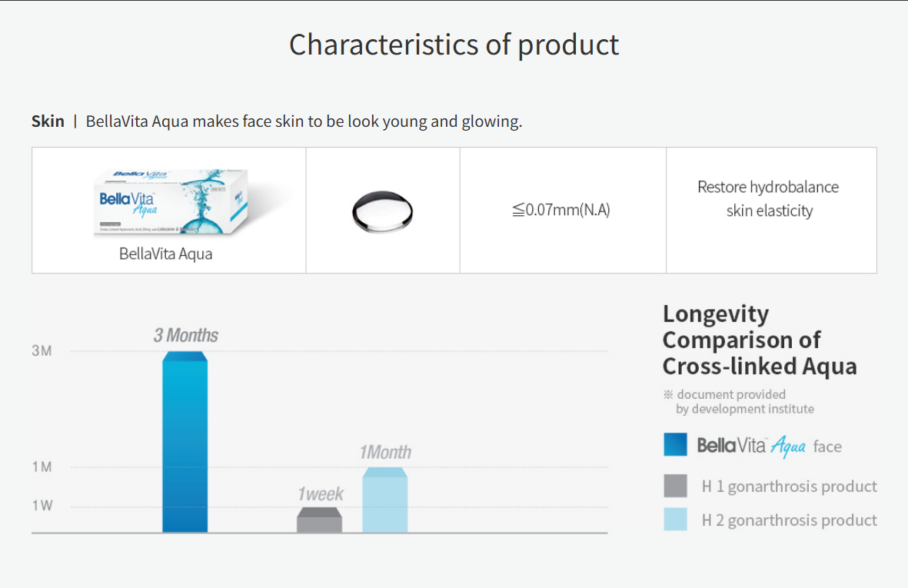This screenshot has width=908, height=588.
Task: Click the gray 1week bar
Action: pyautogui.click(x=319, y=520)
